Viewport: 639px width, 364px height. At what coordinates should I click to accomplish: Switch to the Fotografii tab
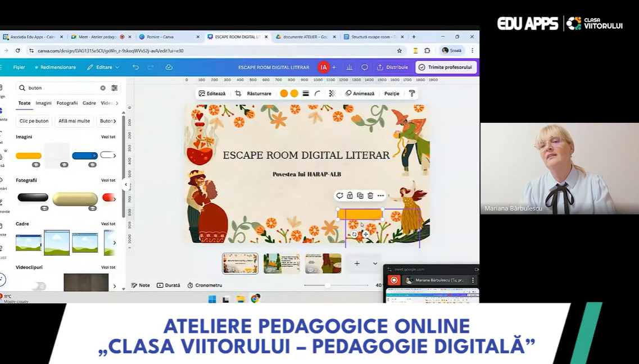point(67,103)
